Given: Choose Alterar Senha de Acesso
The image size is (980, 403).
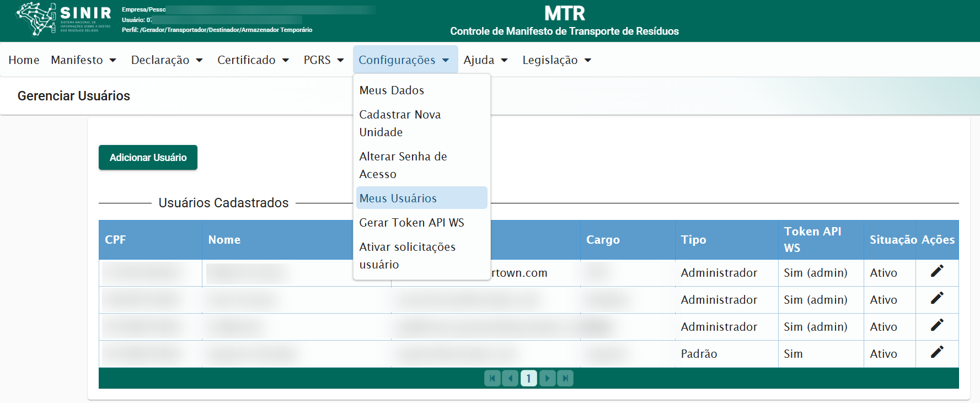Looking at the screenshot, I should (x=421, y=165).
